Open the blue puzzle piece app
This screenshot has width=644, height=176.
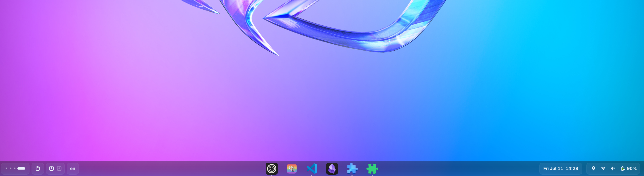pyautogui.click(x=352, y=169)
